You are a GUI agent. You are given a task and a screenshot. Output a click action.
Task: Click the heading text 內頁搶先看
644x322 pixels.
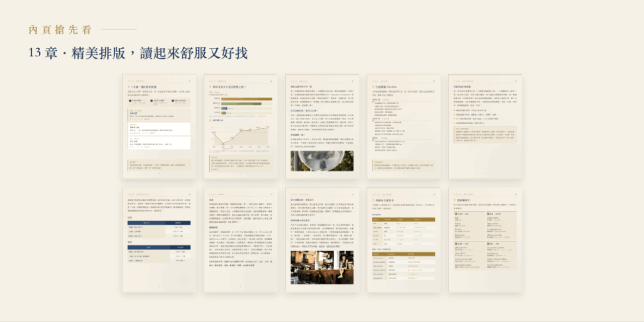60,30
